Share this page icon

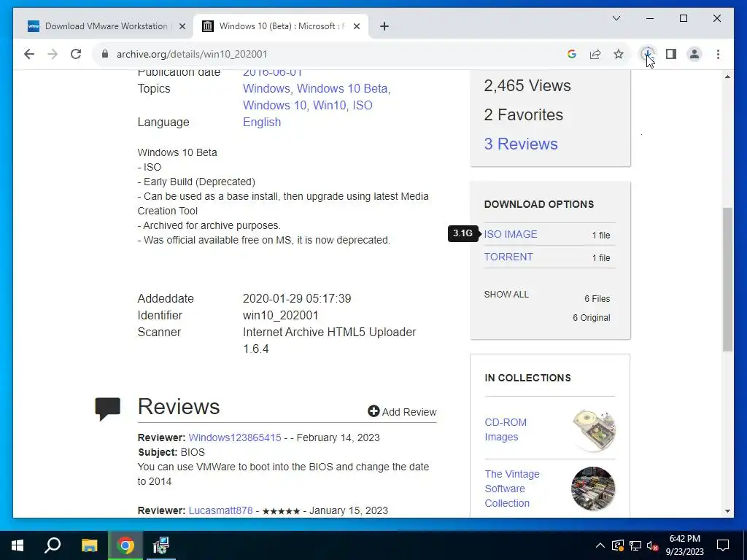pyautogui.click(x=595, y=54)
